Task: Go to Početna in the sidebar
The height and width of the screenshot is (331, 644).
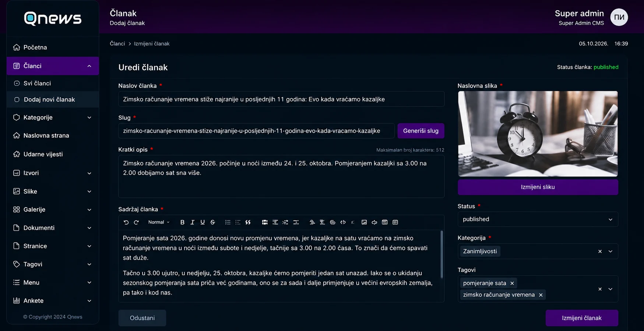Action: [53, 47]
